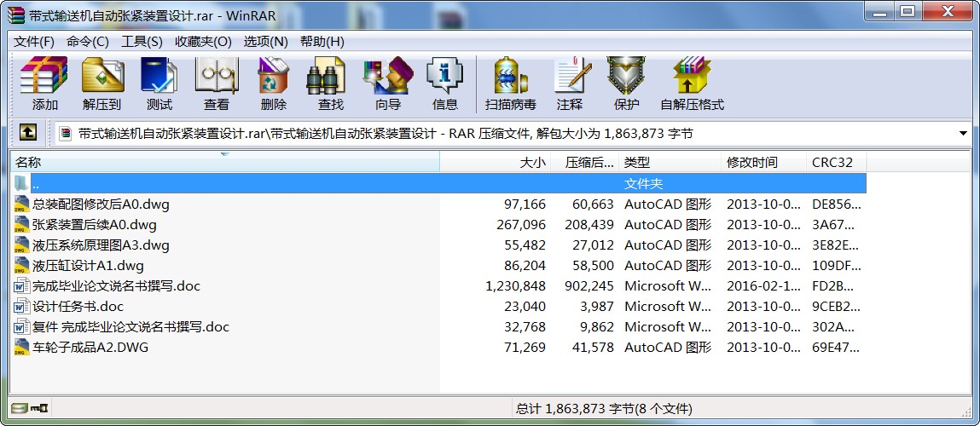Open the 文件(F) menu
Image resolution: width=980 pixels, height=426 pixels.
(x=34, y=42)
